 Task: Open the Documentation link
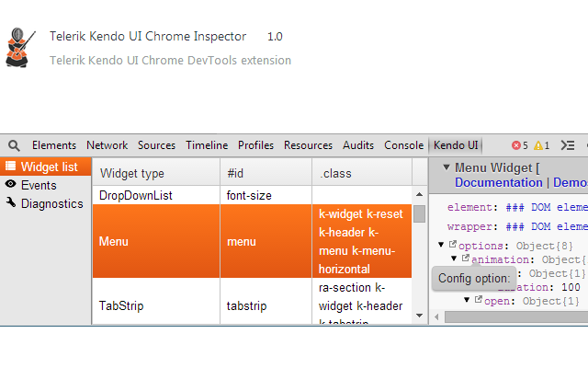pos(498,182)
